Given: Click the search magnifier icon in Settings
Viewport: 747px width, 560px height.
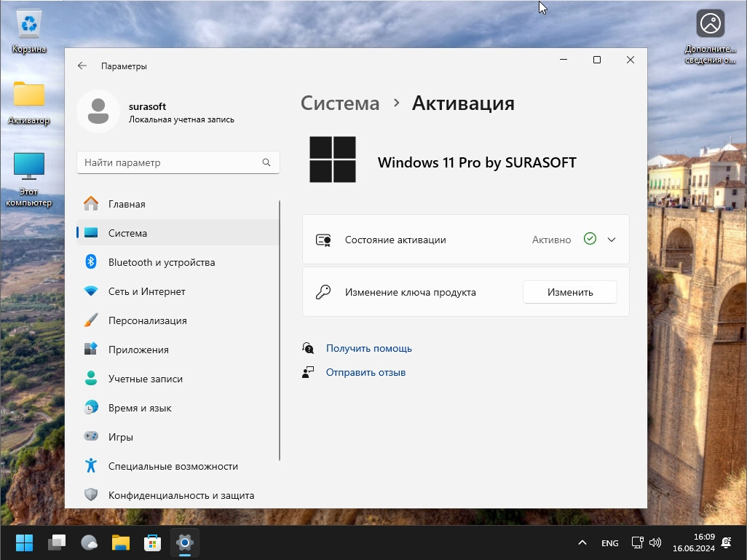Looking at the screenshot, I should [266, 162].
